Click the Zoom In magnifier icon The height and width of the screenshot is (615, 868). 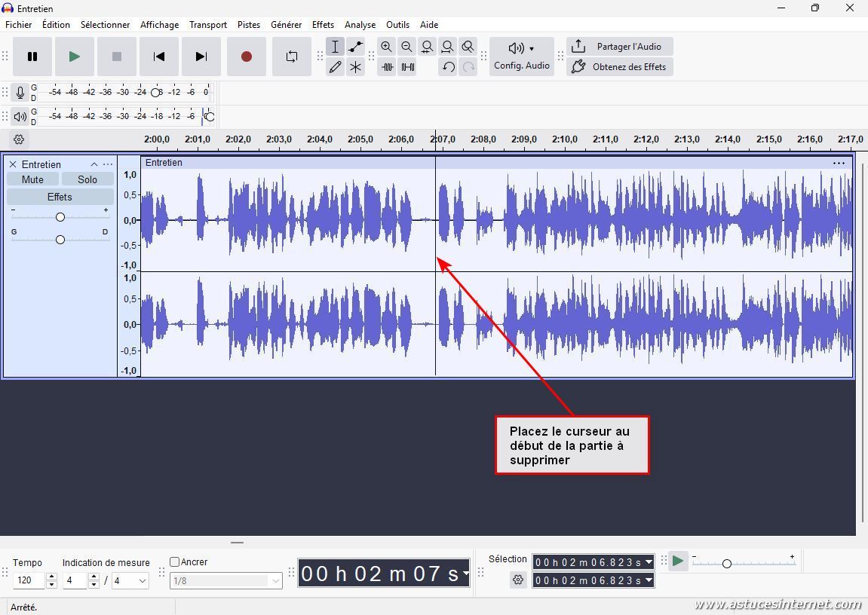click(x=386, y=47)
